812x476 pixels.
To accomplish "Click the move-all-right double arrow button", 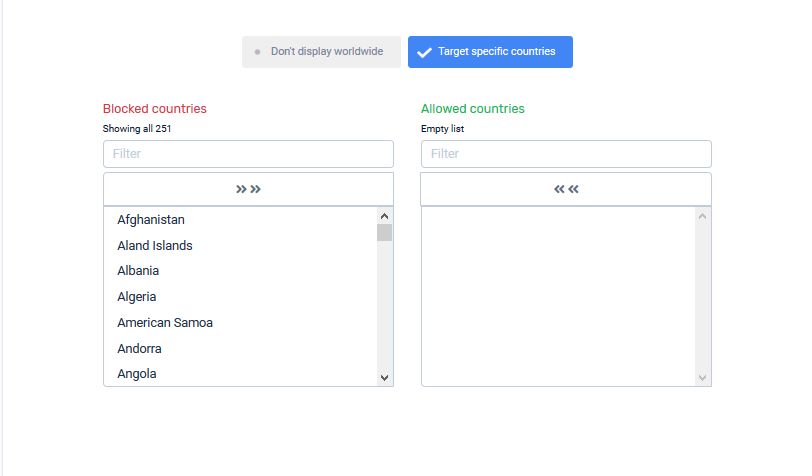I will point(248,189).
